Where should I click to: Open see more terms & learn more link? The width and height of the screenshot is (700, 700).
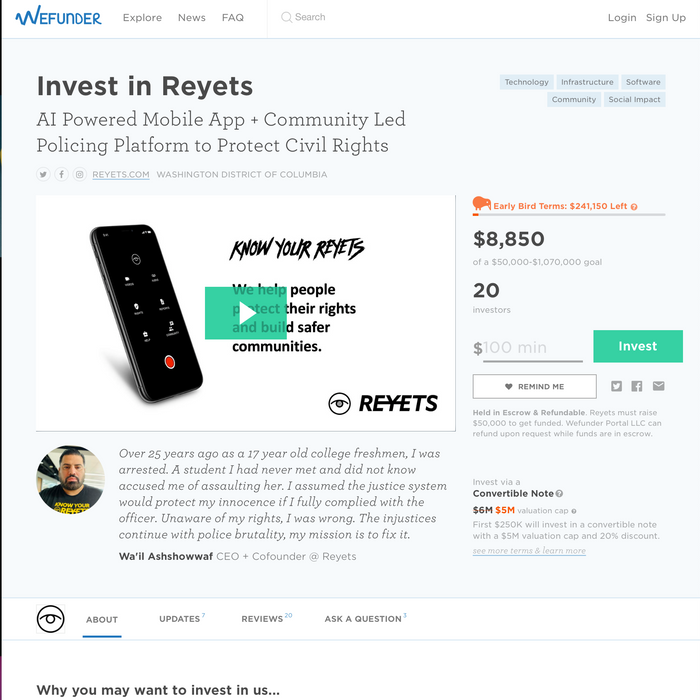(x=529, y=551)
